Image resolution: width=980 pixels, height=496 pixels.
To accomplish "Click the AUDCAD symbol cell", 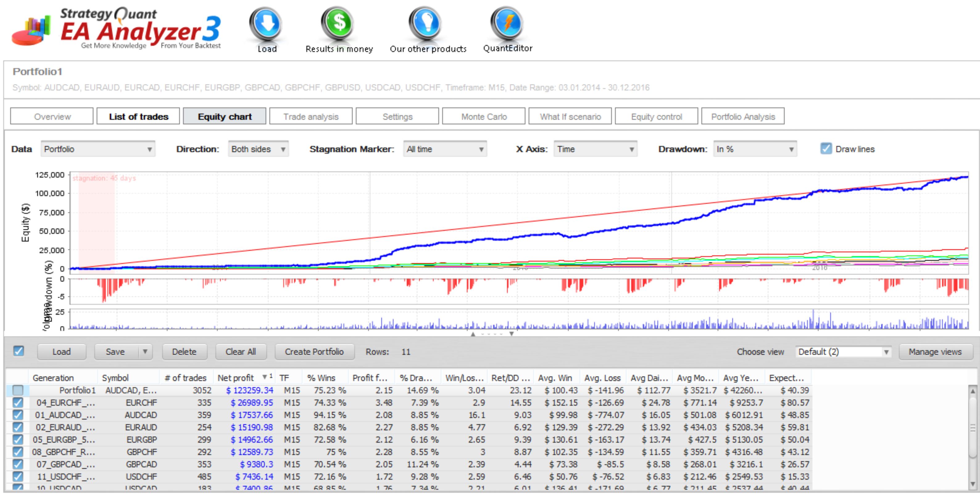I will [x=141, y=415].
